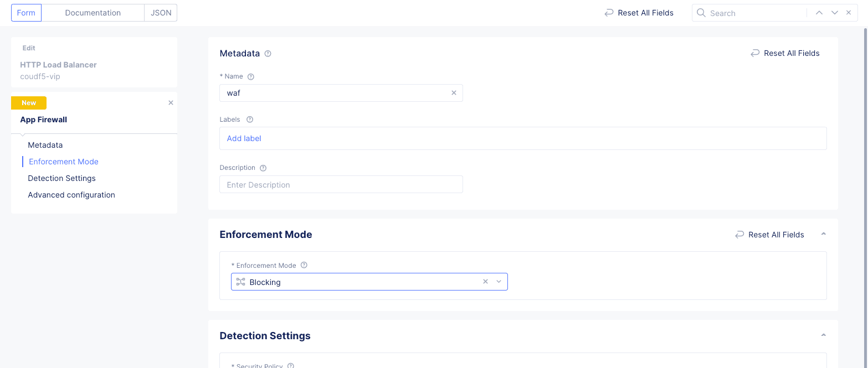The image size is (868, 368).
Task: Switch to the JSON tab
Action: 161,13
